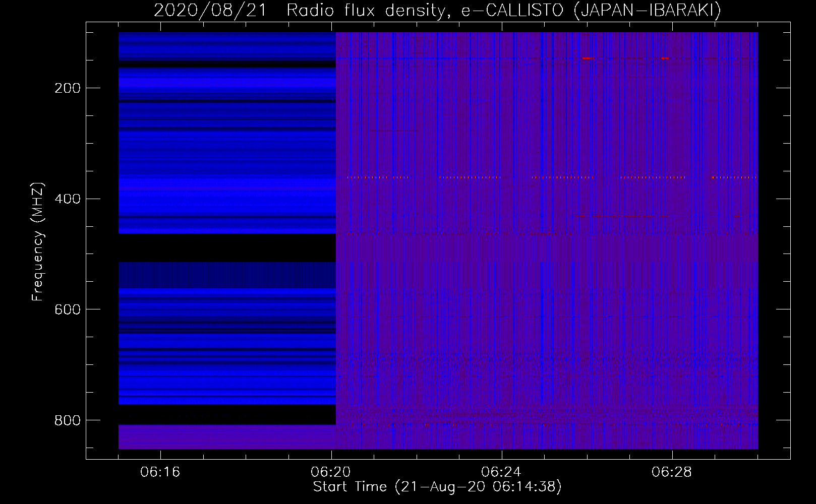The height and width of the screenshot is (504, 816).
Task: Click the 200 frequency tick label
Action: pos(68,88)
